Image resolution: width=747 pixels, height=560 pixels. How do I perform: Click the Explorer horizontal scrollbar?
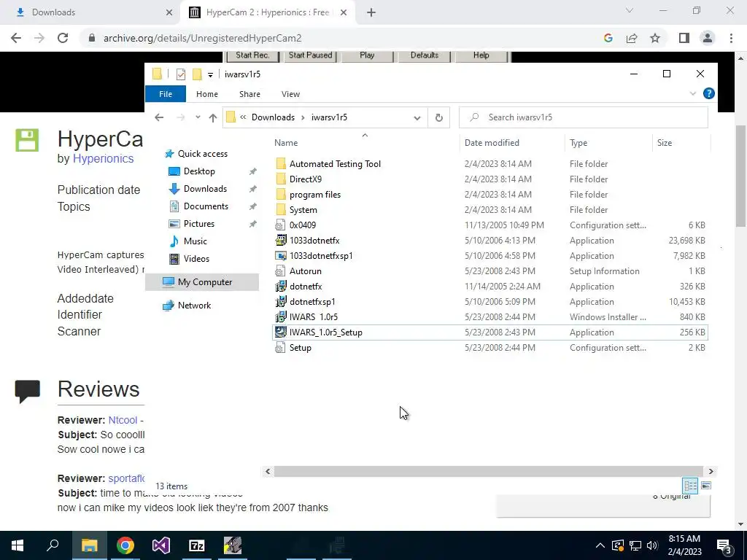[x=489, y=472]
